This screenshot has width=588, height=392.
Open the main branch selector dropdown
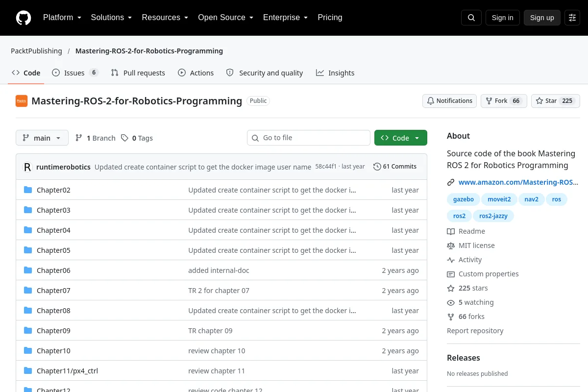click(x=42, y=138)
